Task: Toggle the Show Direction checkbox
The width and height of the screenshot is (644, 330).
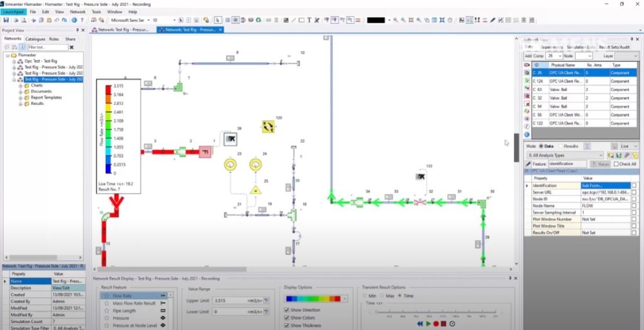Action: (x=288, y=310)
